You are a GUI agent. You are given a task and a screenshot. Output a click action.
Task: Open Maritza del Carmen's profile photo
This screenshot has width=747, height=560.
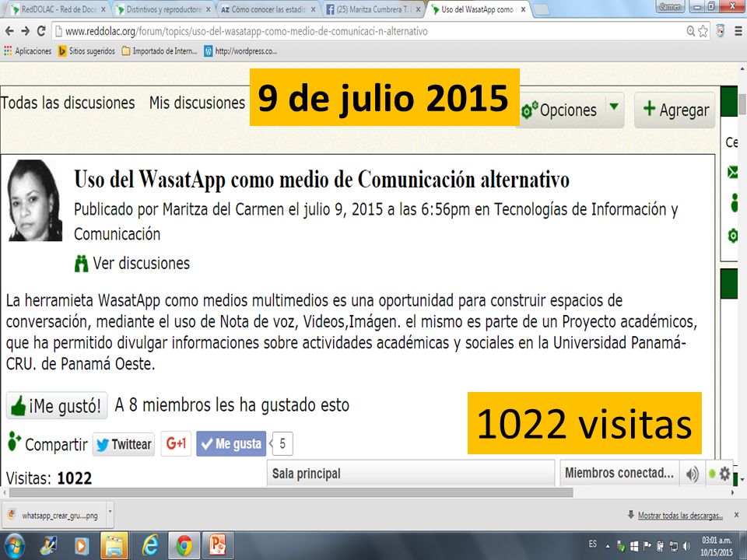(x=35, y=201)
